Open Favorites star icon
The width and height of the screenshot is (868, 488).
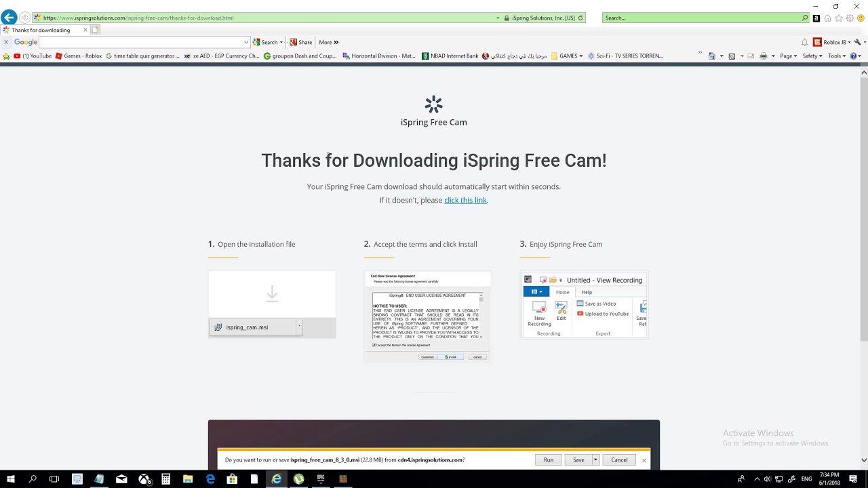[839, 18]
